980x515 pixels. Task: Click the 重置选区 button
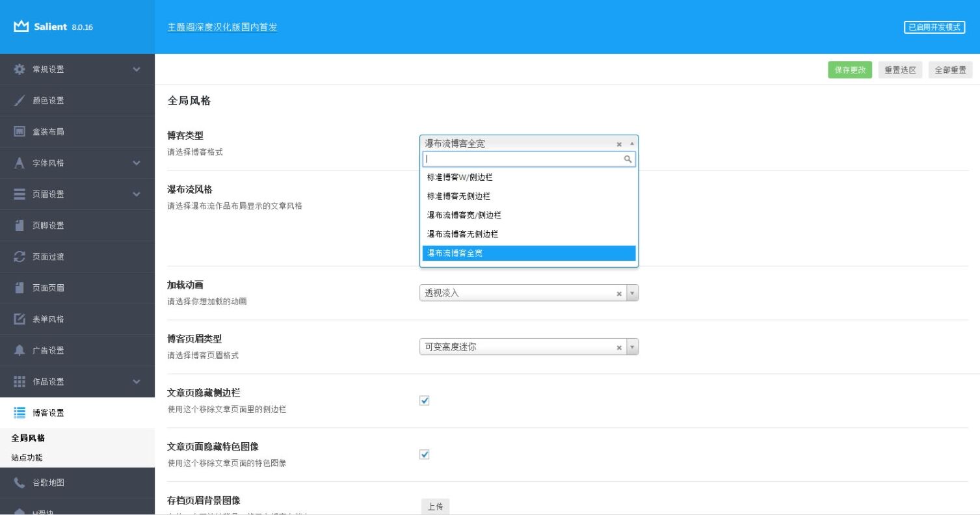[x=900, y=70]
